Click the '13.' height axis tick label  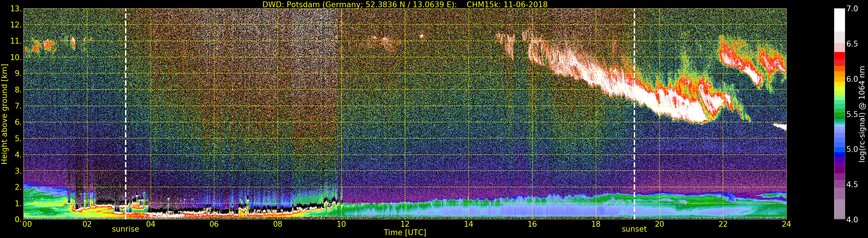[16, 9]
